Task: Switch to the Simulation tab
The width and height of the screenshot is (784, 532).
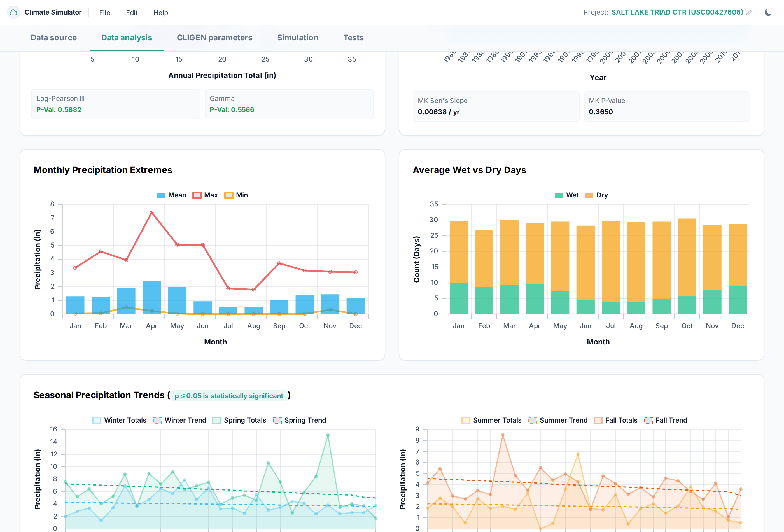Action: [298, 38]
